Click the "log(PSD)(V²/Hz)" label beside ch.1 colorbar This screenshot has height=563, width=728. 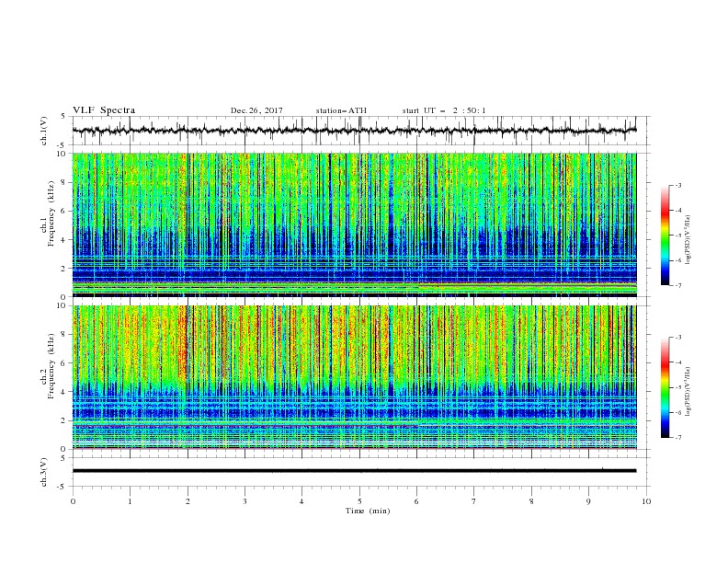(x=688, y=240)
